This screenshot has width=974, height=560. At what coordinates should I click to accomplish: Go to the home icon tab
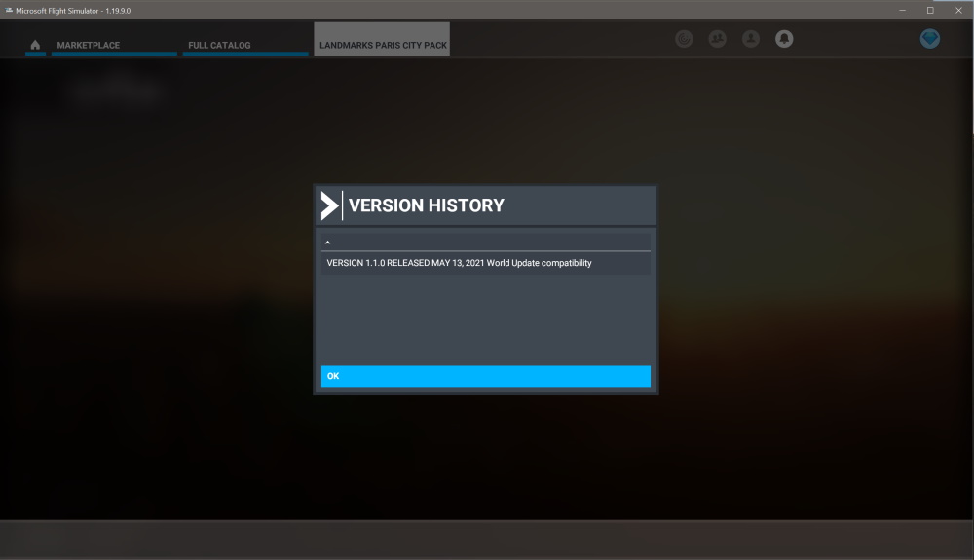pos(35,45)
